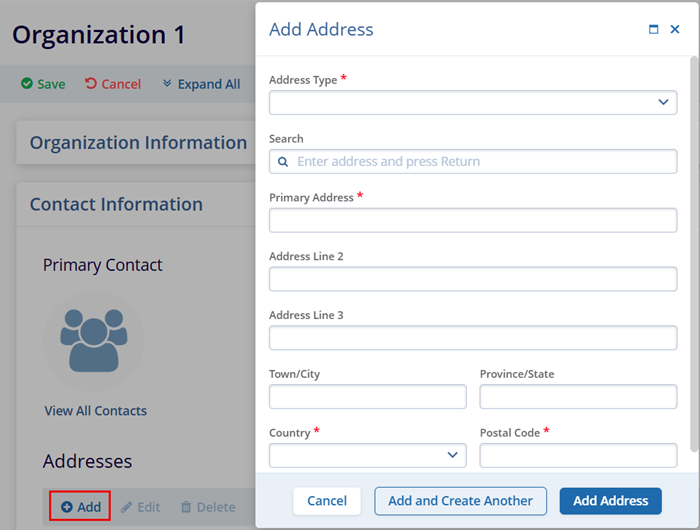This screenshot has width=700, height=530.
Task: Open the Address Type dropdown
Action: tap(473, 102)
